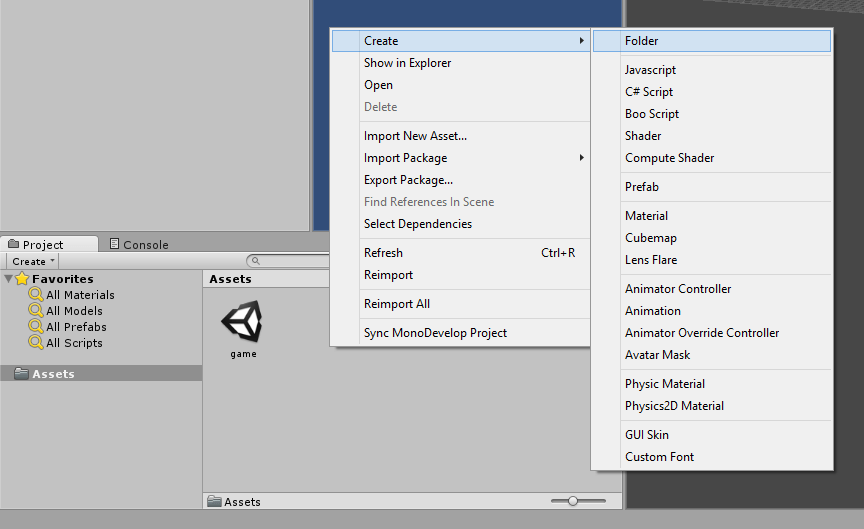Click the Unity game scene asset icon
Screen dimensions: 864x529
242,322
